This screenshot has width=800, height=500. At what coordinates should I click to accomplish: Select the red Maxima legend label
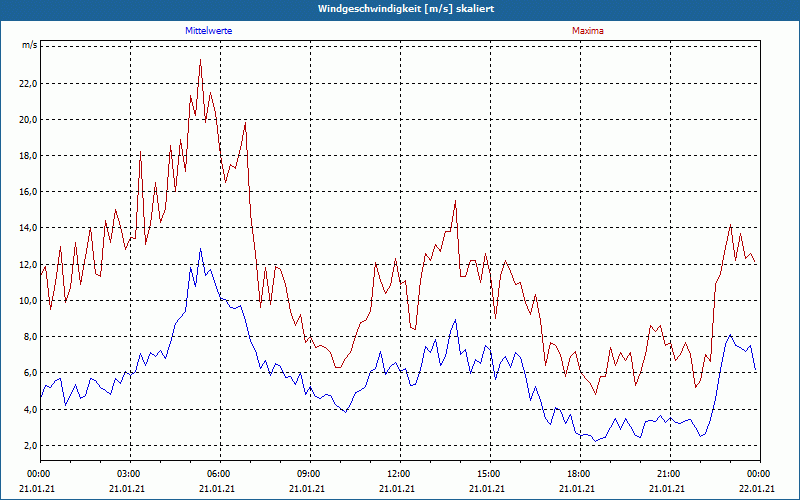588,31
